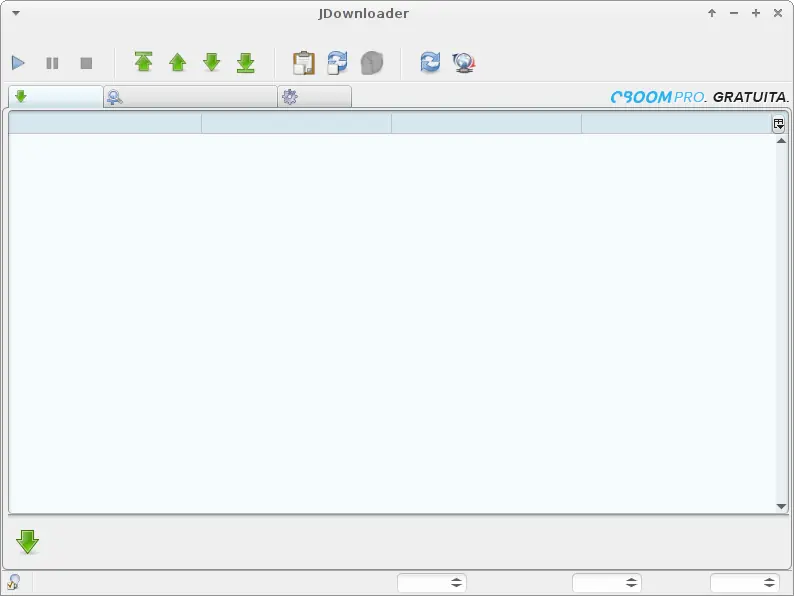Move selection to bottom of queue
The width and height of the screenshot is (794, 596).
click(x=246, y=62)
